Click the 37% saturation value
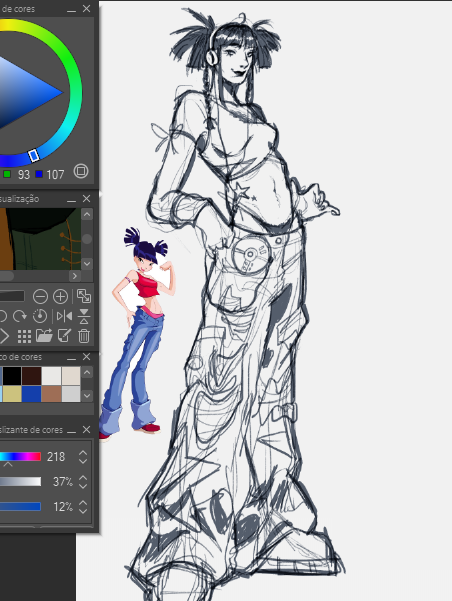Viewport: 452px width, 601px height. pos(62,481)
